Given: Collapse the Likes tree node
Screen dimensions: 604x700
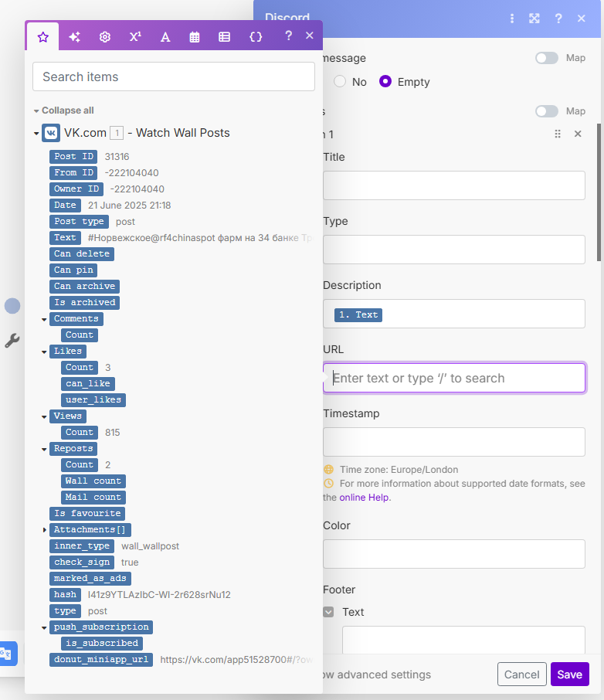Looking at the screenshot, I should point(45,352).
